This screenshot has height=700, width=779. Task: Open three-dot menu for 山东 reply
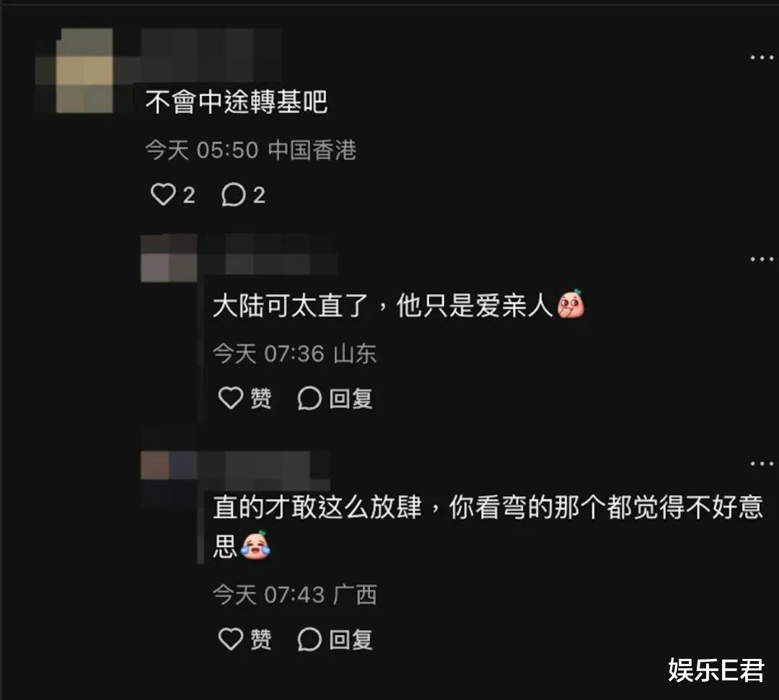click(761, 259)
